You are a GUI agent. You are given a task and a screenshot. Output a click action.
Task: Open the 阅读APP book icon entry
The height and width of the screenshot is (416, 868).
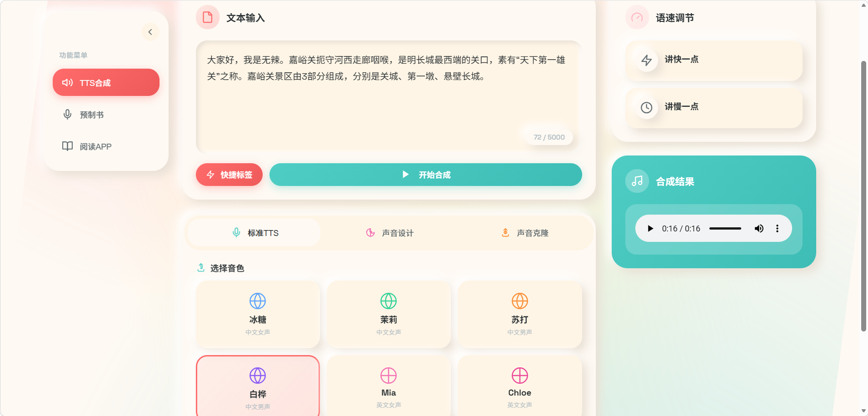67,146
